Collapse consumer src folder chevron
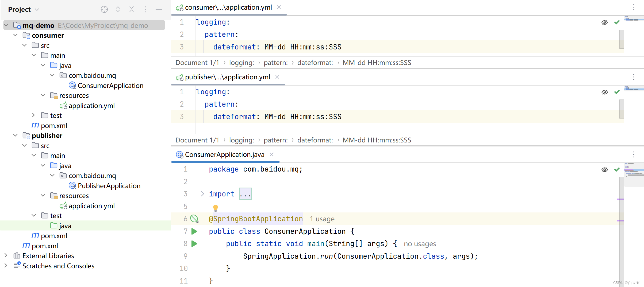644x287 pixels. (25, 45)
